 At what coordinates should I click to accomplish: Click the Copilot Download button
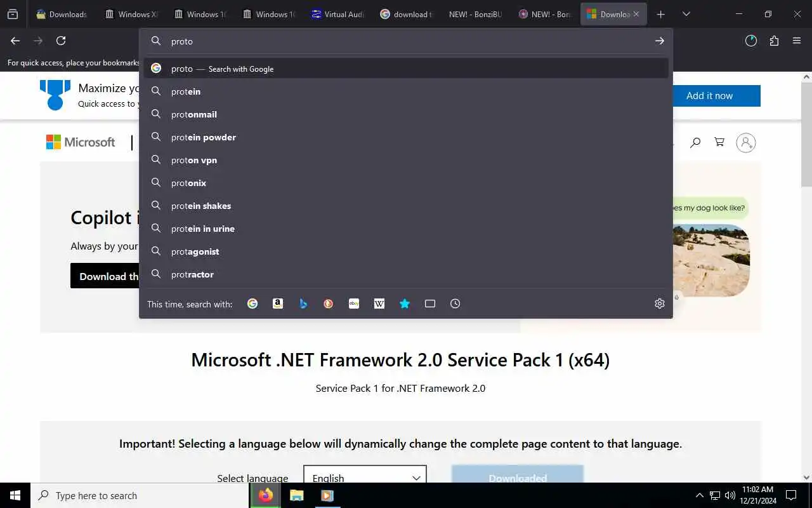point(105,276)
